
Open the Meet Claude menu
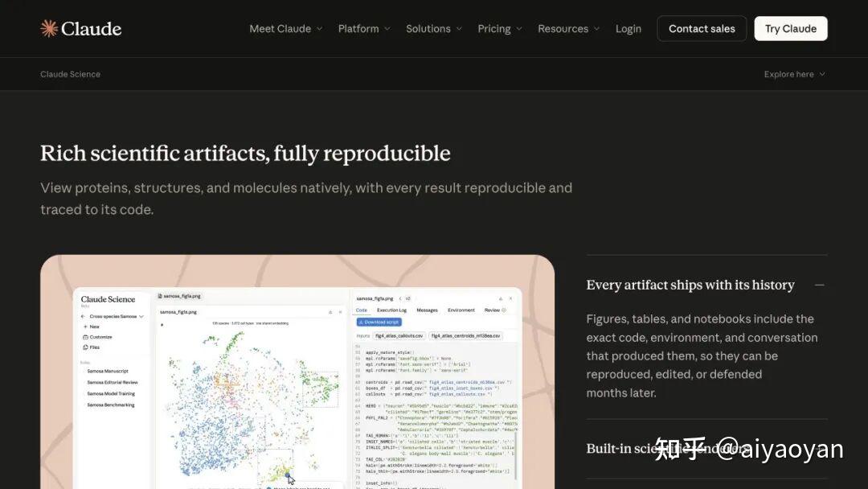285,29
